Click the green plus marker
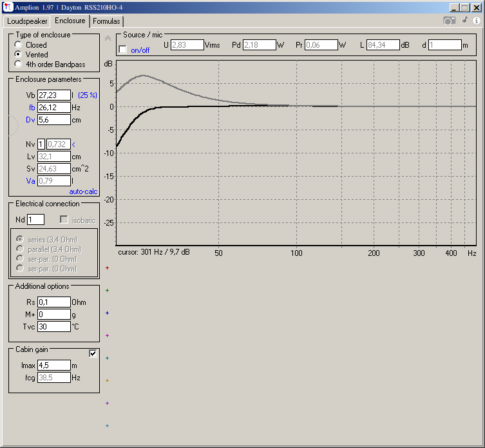 [x=107, y=291]
